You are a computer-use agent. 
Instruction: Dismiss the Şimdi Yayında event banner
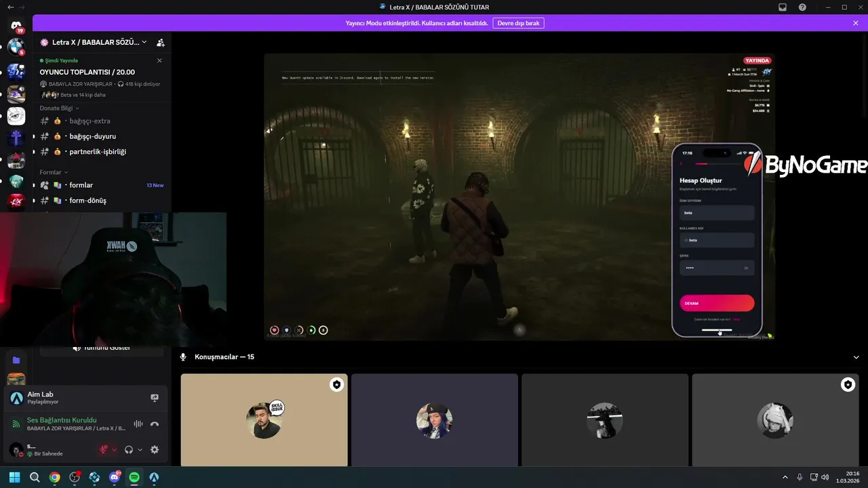(159, 60)
